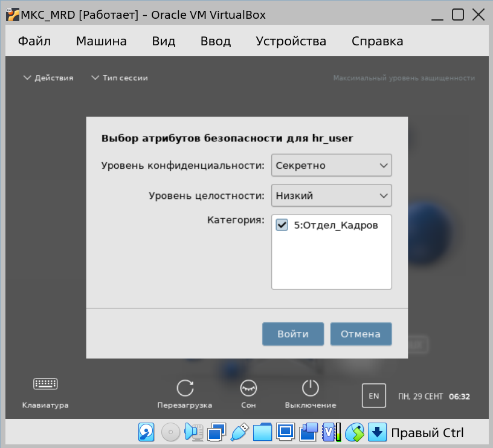Open the Уровень конфиденциальности dropdown

(x=331, y=165)
